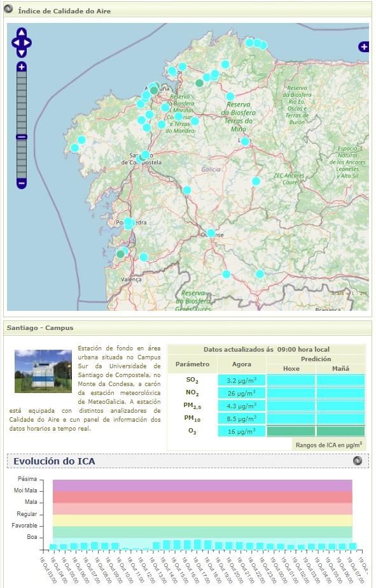The width and height of the screenshot is (376, 588).
Task: Click the PM2,5 current value 4.3 µg/m³
Action: tap(242, 406)
